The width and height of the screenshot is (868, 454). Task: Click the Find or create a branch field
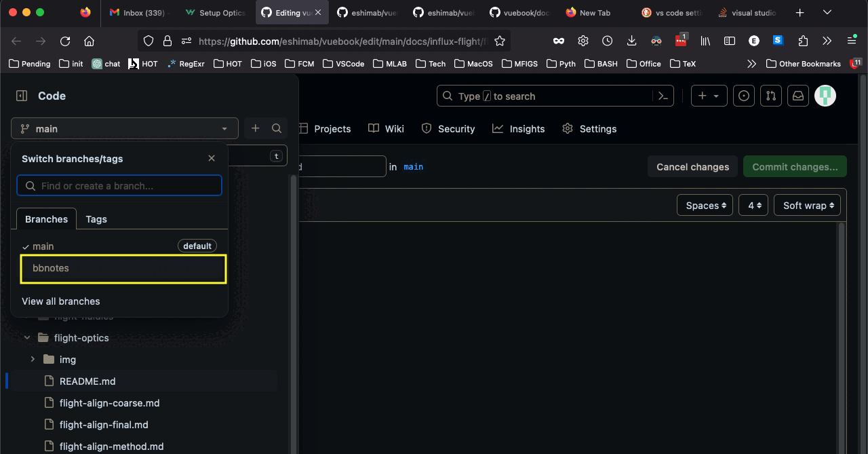pos(119,185)
